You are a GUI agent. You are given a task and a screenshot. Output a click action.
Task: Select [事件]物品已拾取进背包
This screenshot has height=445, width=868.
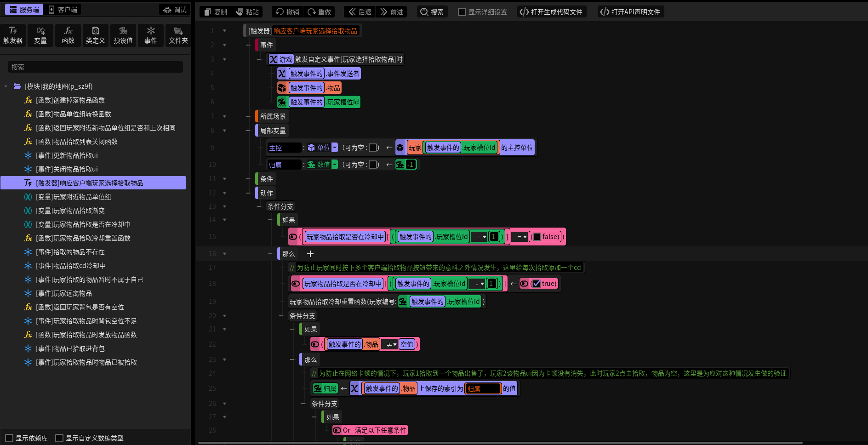(70, 348)
